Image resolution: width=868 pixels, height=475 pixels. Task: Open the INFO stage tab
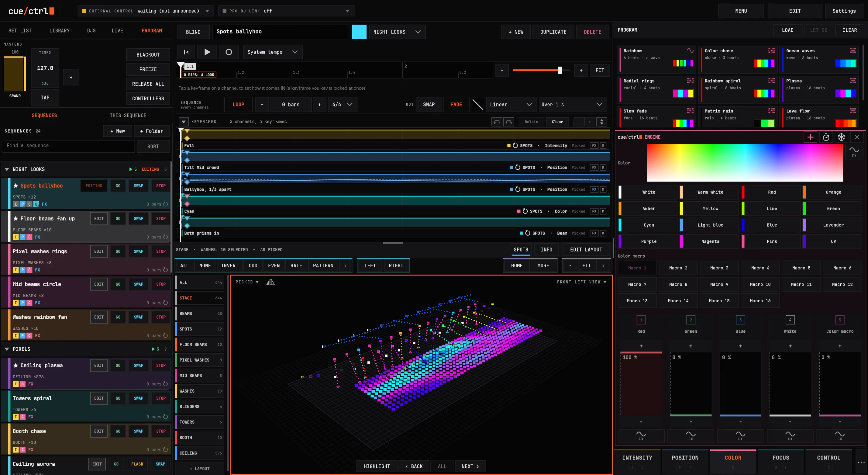point(546,250)
